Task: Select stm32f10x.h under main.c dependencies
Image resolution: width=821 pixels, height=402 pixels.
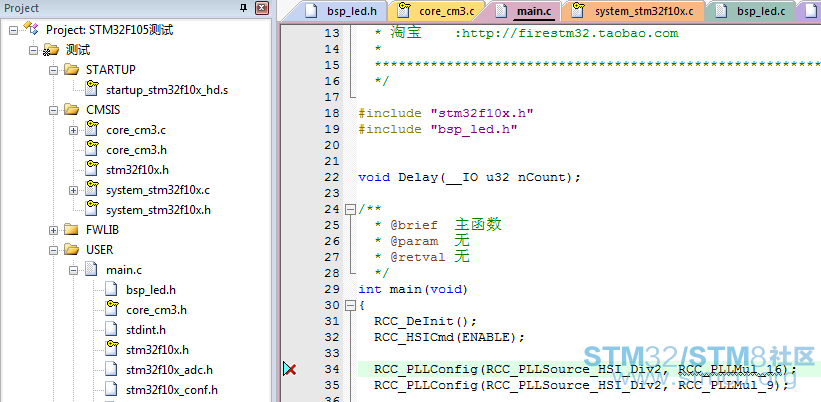Action: pyautogui.click(x=157, y=350)
